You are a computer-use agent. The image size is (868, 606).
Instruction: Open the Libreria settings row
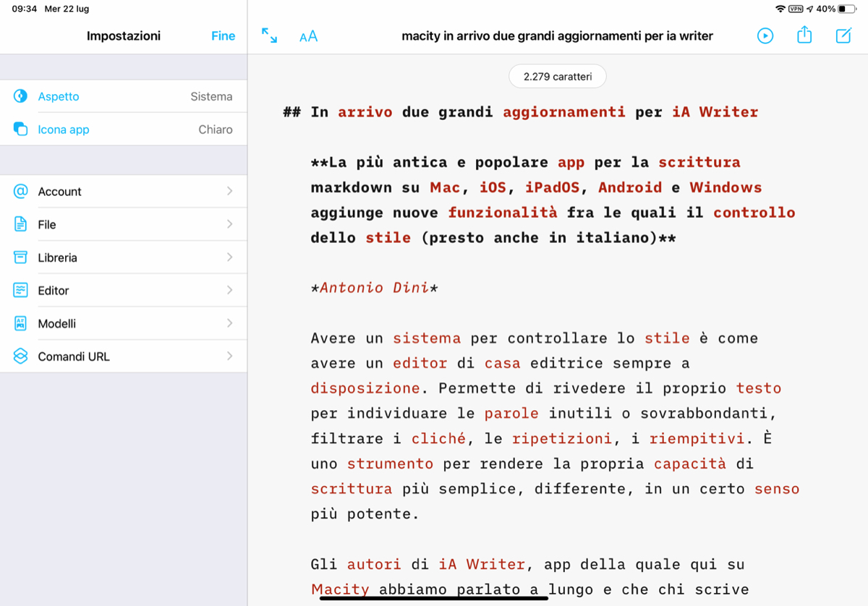click(123, 257)
